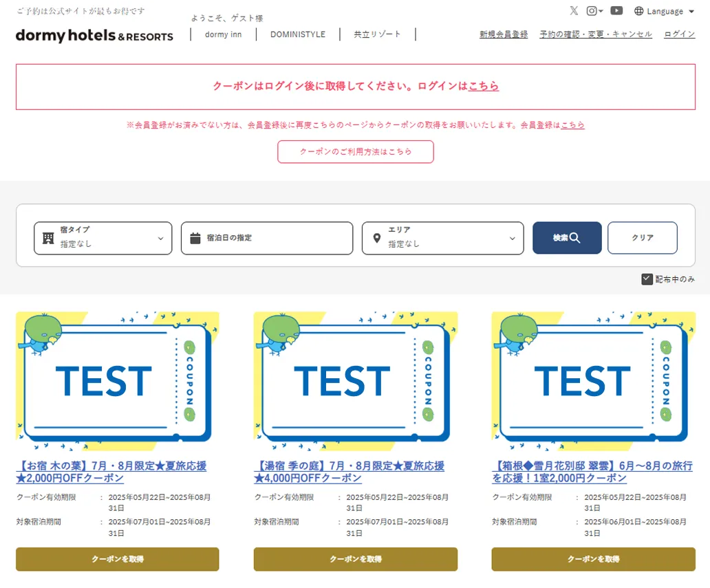Click the ようこそ、ゲスト様 greeting text
Screen dimensions: 710x588
point(227,18)
